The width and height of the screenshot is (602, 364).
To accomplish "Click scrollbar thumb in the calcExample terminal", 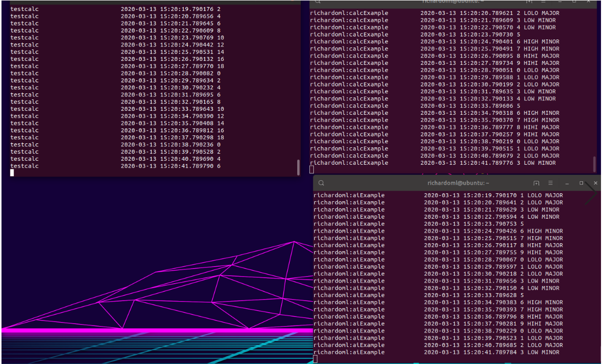I will click(594, 163).
